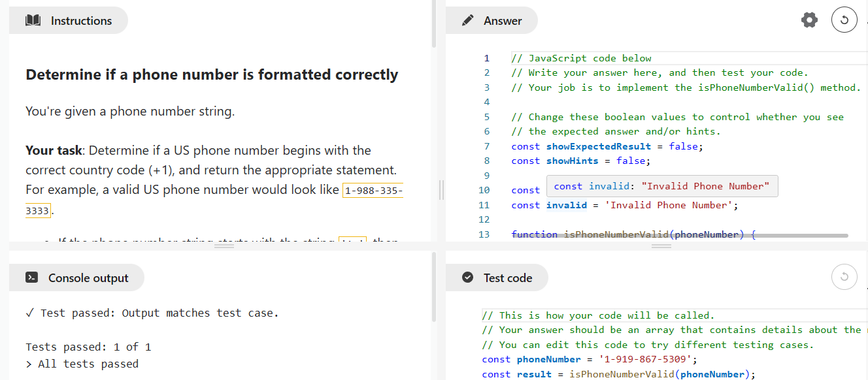Select the Test code tab label

[x=508, y=278]
